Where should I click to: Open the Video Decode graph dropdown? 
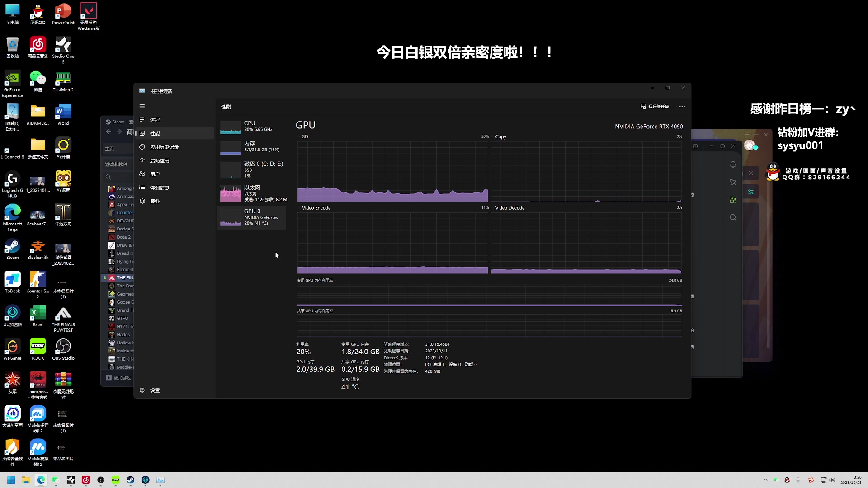tap(509, 208)
